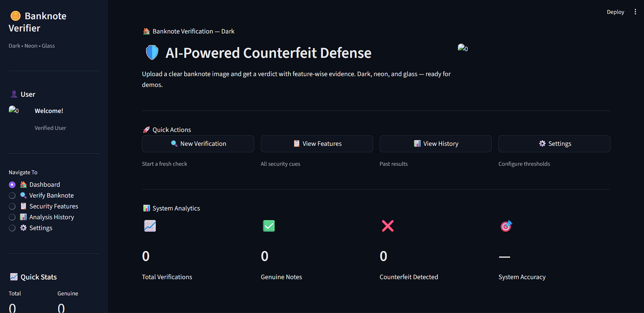Click the 'Total' stat label in Quick Stats

[x=15, y=293]
